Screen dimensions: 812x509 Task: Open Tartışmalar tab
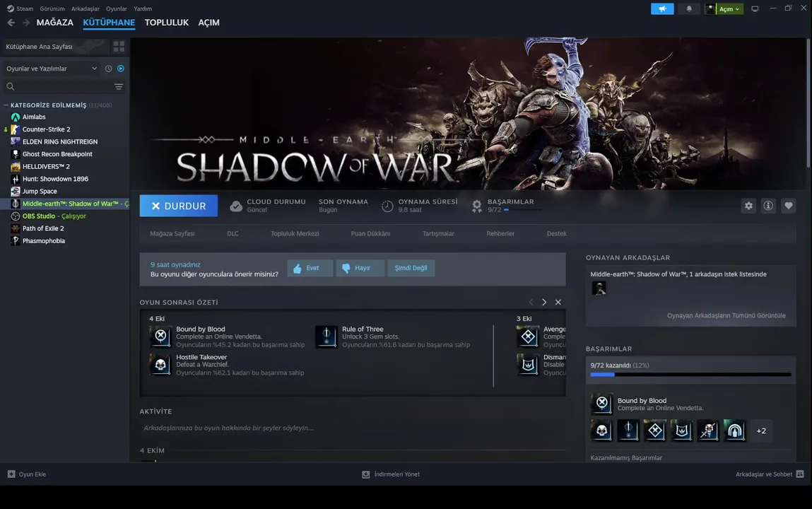pyautogui.click(x=438, y=233)
